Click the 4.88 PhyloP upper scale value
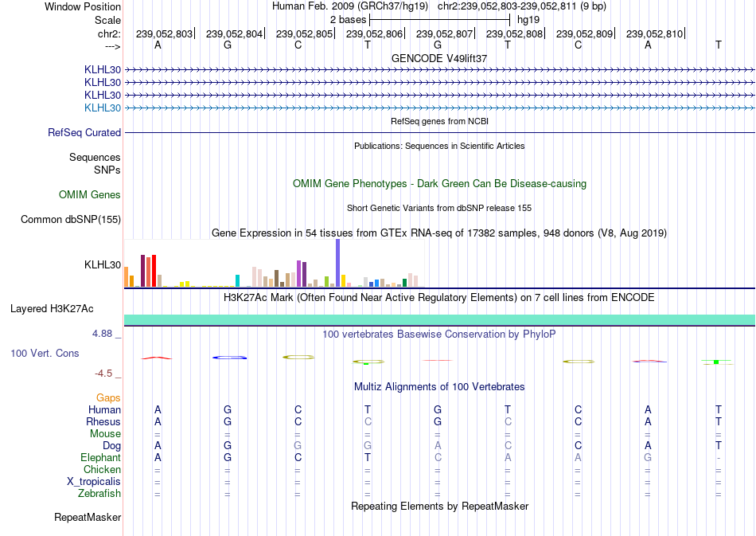The width and height of the screenshot is (756, 536). point(102,334)
